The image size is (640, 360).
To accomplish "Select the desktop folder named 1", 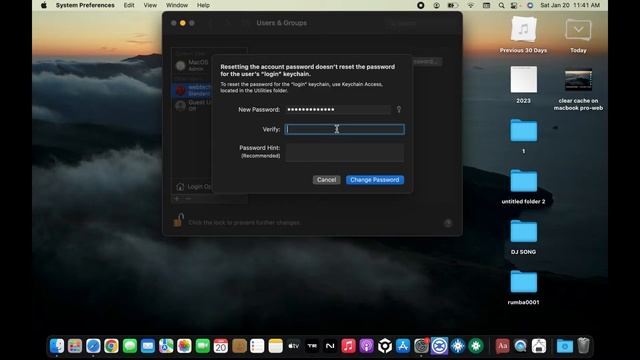I will pos(524,136).
